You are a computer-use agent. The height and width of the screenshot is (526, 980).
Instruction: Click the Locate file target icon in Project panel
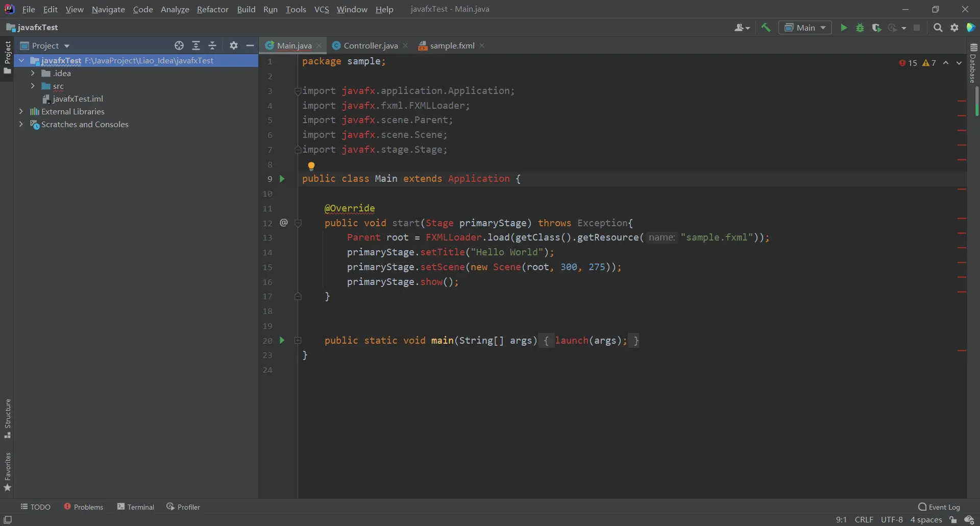pyautogui.click(x=179, y=45)
